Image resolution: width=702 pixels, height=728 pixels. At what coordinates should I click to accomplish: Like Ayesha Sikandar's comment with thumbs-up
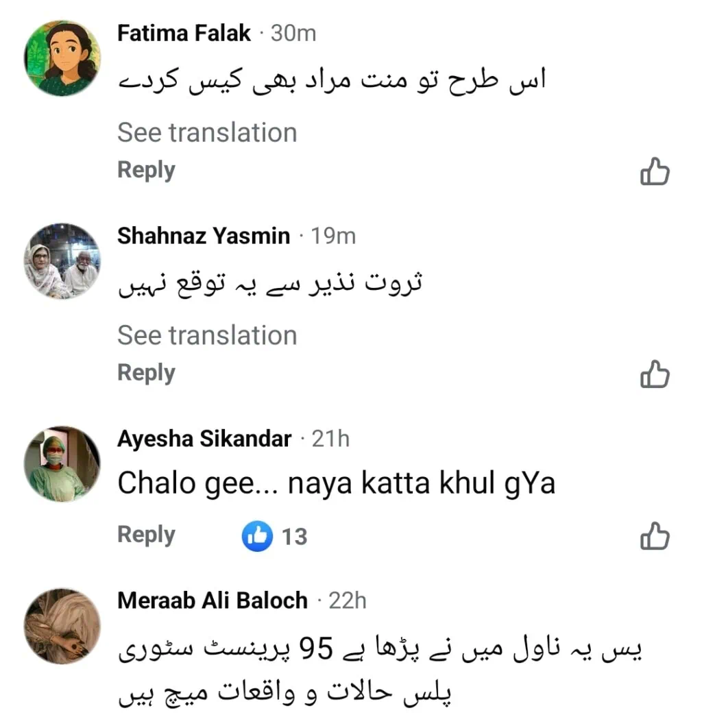(654, 537)
